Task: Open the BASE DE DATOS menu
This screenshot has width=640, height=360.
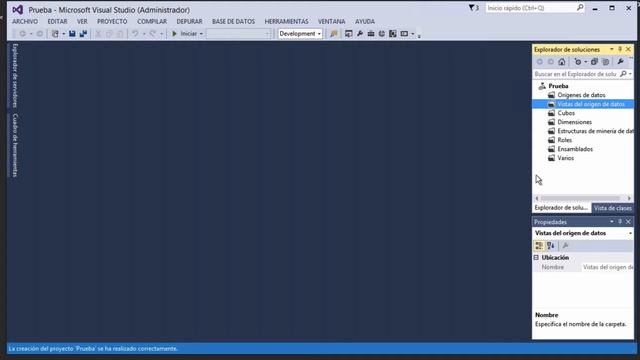Action: tap(233, 21)
